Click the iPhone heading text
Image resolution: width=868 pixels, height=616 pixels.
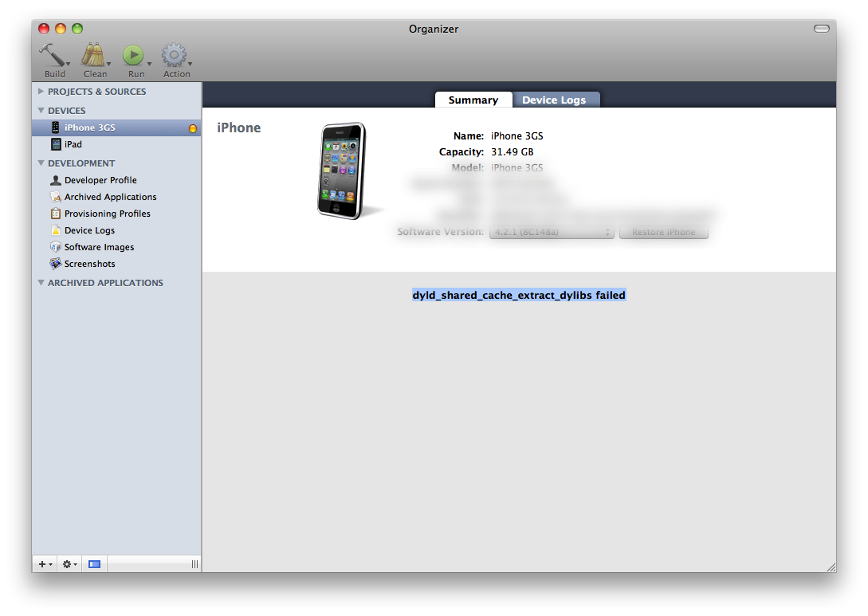(238, 128)
